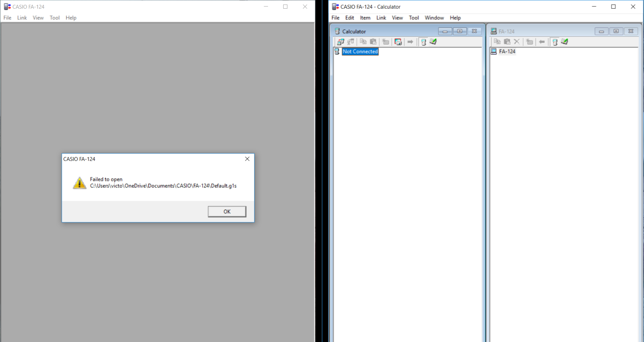Select main memory calculator icon in FA-124 pane toolbar
Image resolution: width=644 pixels, height=342 pixels.
[555, 42]
